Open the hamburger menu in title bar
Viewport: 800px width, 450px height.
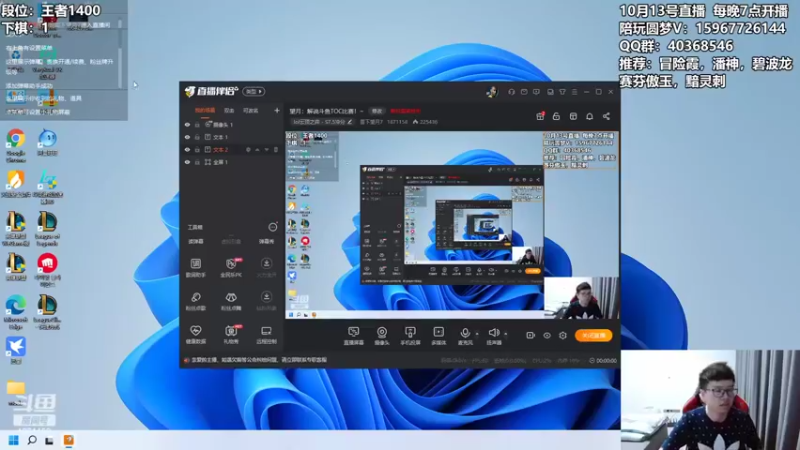click(574, 92)
